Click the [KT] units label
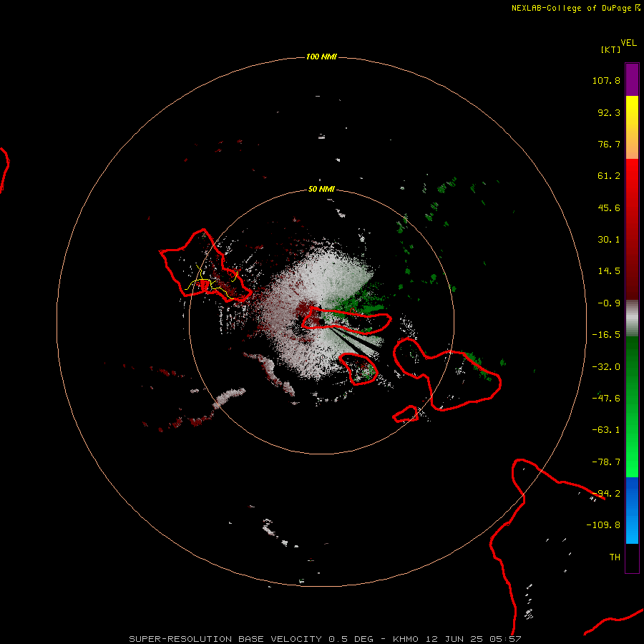 click(610, 49)
